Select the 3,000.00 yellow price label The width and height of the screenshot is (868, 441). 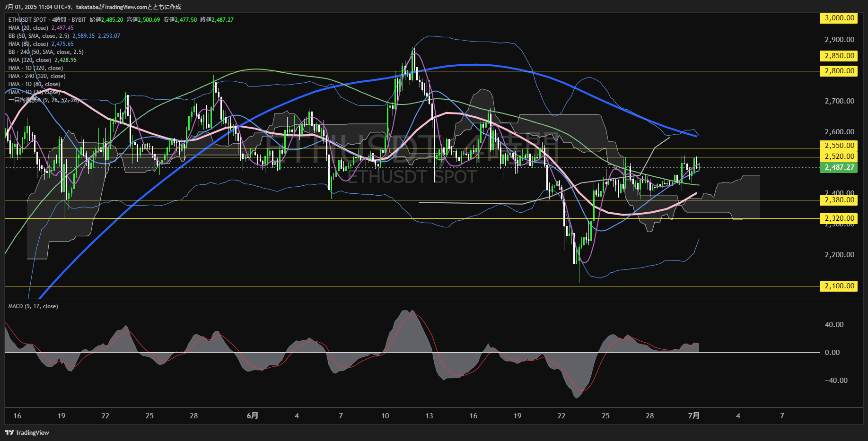click(839, 18)
